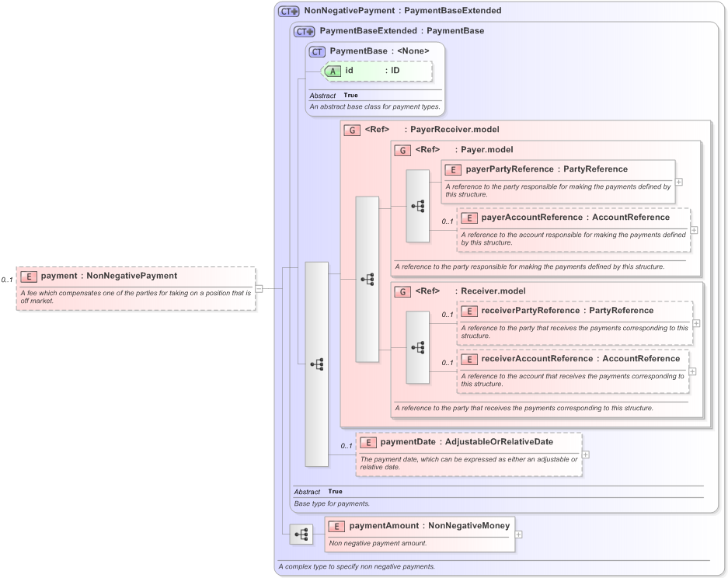
Task: Click the CT icon of PaymentBaseExtended type
Action: click(x=304, y=32)
